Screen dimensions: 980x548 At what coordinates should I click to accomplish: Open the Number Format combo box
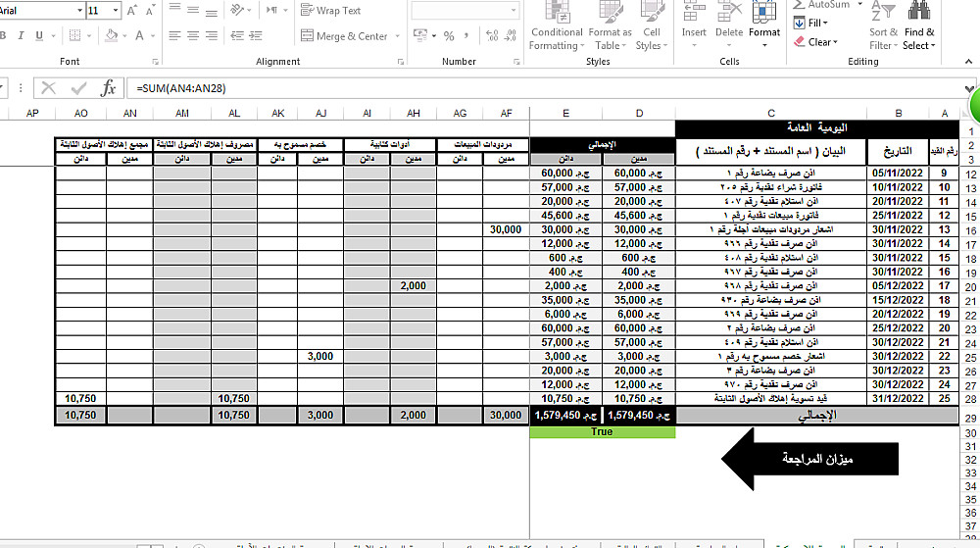[465, 10]
